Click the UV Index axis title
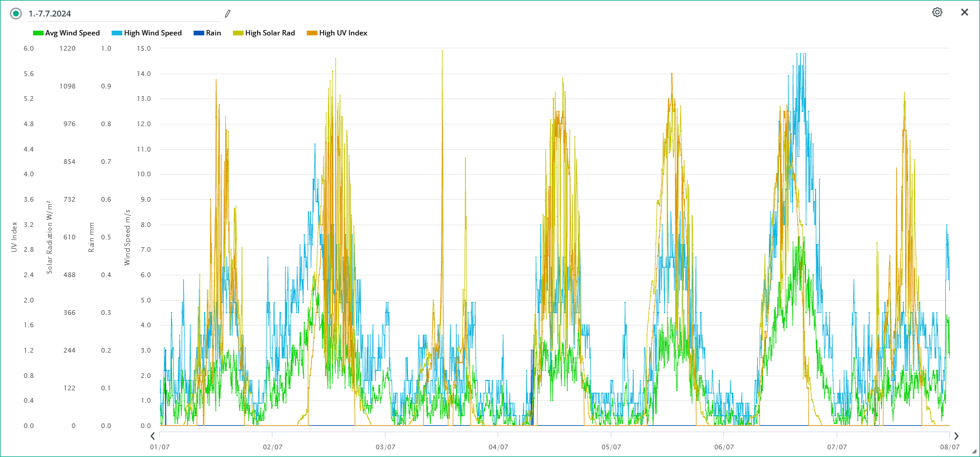This screenshot has width=980, height=457. 14,237
